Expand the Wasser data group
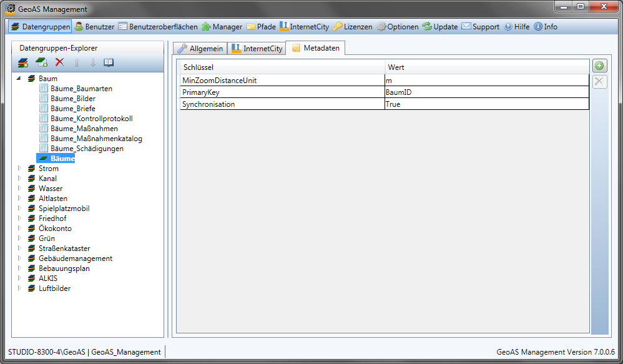The width and height of the screenshot is (623, 364). click(19, 188)
